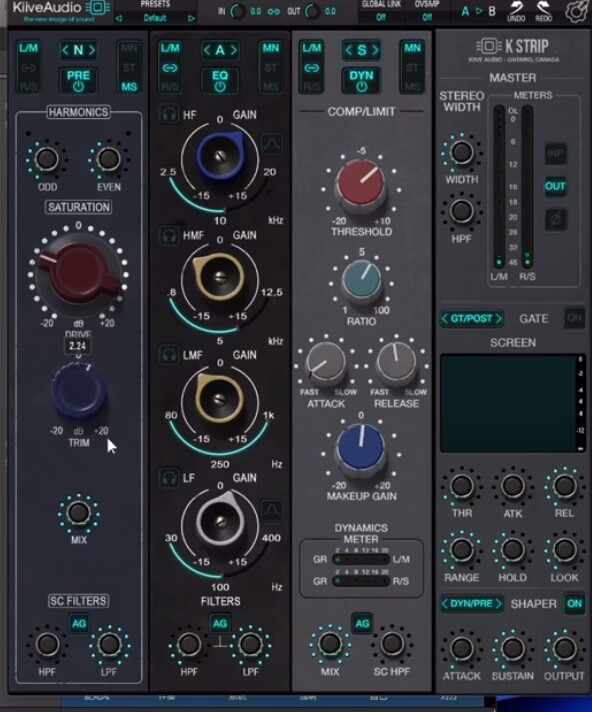This screenshot has height=712, width=592.
Task: Open the GLOBAL LINK Off selector
Action: [x=381, y=17]
